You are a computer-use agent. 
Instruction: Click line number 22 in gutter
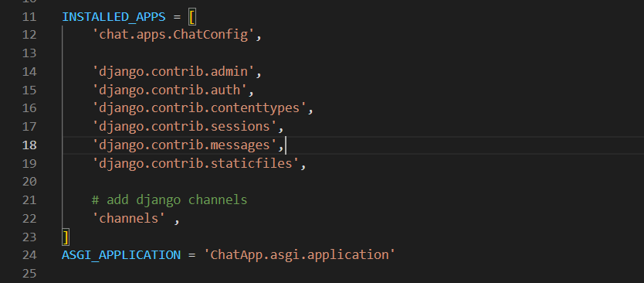click(29, 218)
